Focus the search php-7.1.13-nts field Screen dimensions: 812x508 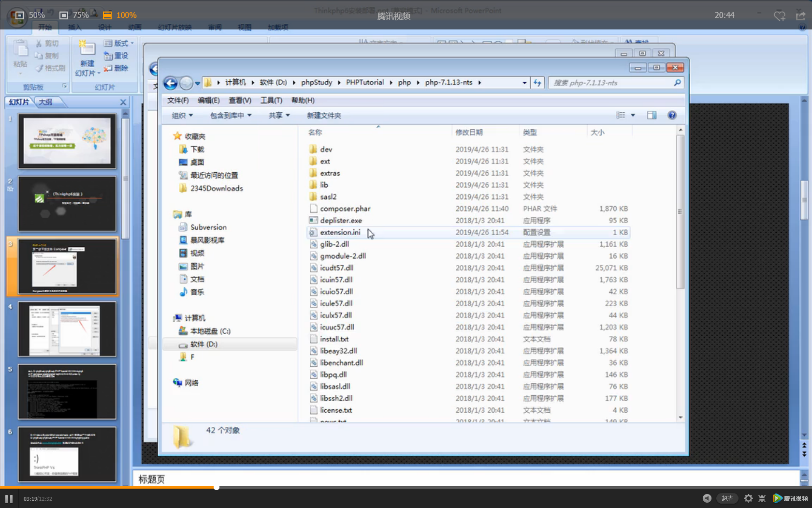coord(611,83)
